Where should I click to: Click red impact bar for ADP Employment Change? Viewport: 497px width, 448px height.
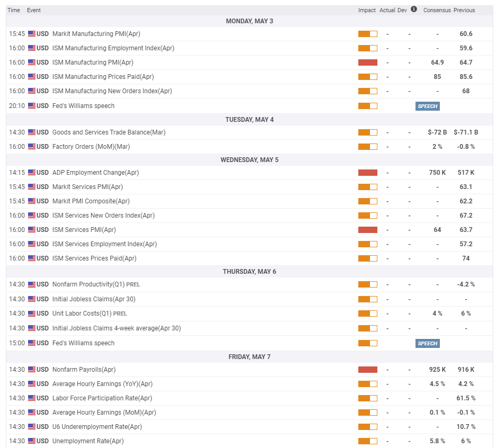(367, 173)
